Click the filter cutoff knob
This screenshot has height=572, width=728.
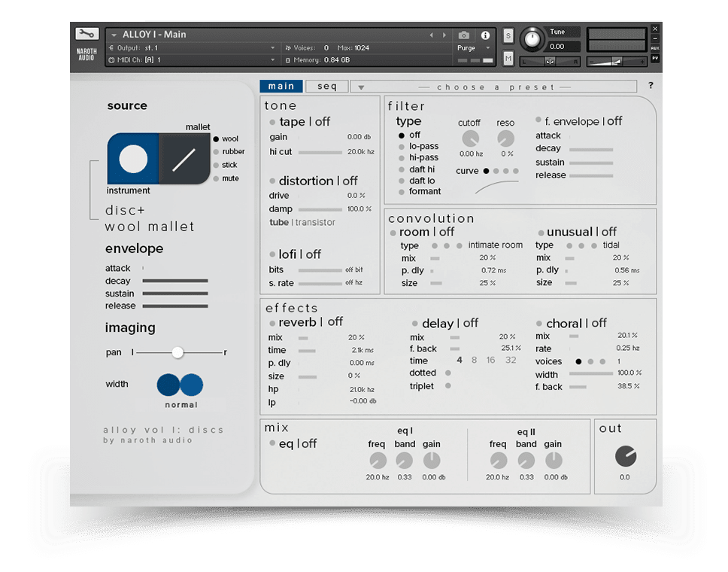point(470,138)
